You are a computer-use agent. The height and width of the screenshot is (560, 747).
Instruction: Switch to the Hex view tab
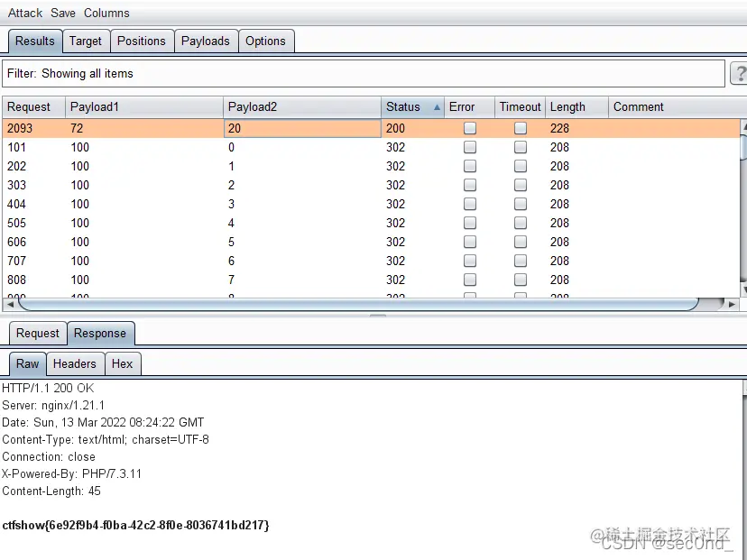click(123, 363)
